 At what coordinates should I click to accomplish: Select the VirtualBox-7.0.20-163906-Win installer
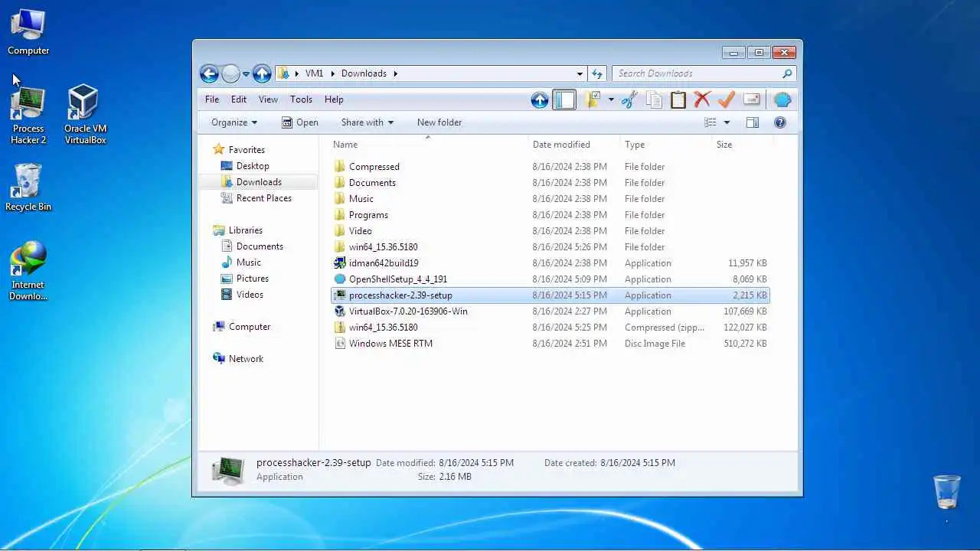coord(550,311)
